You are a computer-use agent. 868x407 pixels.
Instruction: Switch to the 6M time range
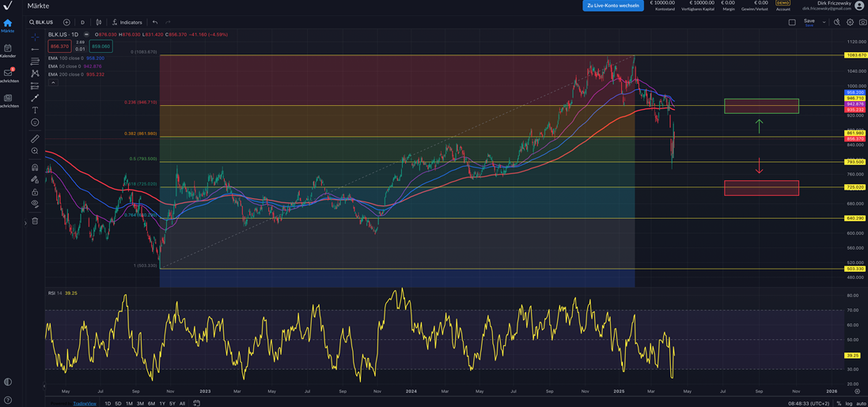tap(151, 403)
